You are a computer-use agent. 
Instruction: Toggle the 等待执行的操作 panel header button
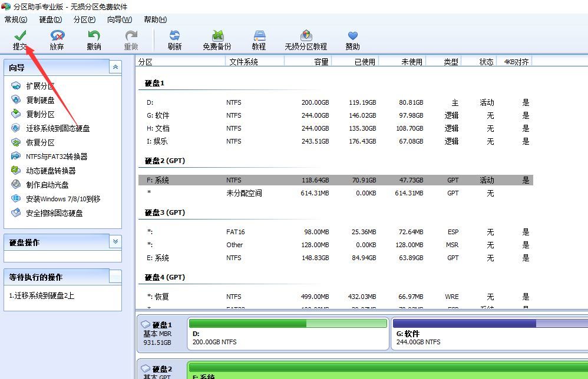tap(115, 277)
